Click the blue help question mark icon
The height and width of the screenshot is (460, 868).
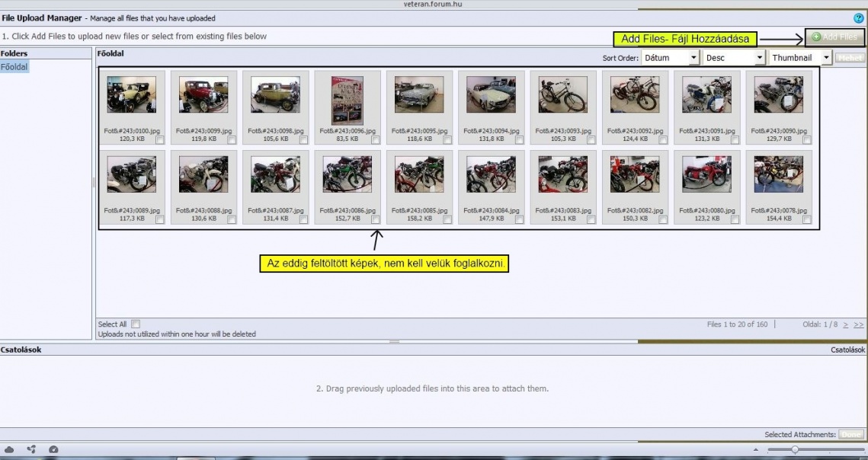pos(859,18)
